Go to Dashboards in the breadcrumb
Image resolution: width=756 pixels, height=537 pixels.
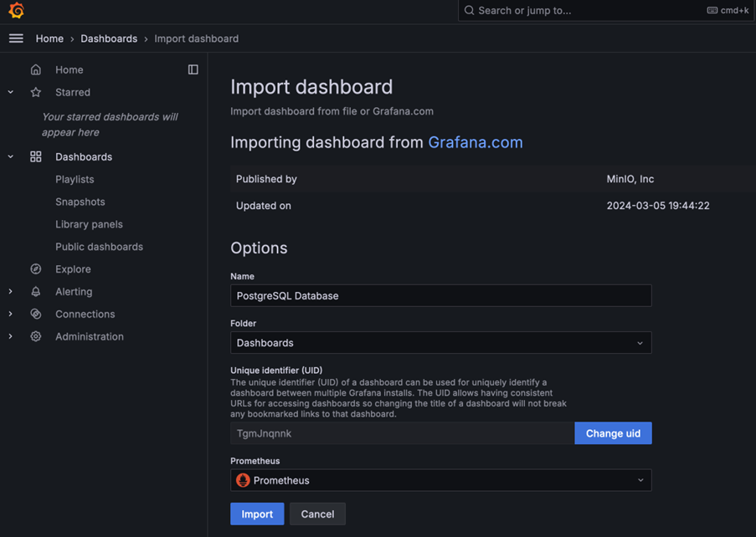[x=109, y=38]
